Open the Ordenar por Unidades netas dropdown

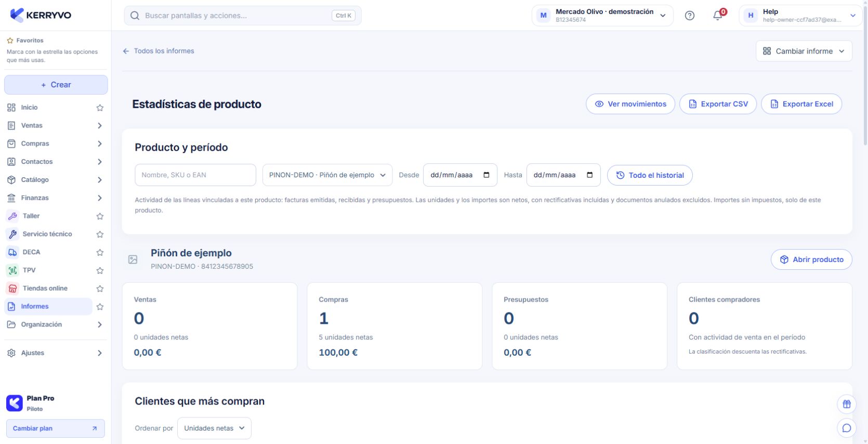[214, 428]
